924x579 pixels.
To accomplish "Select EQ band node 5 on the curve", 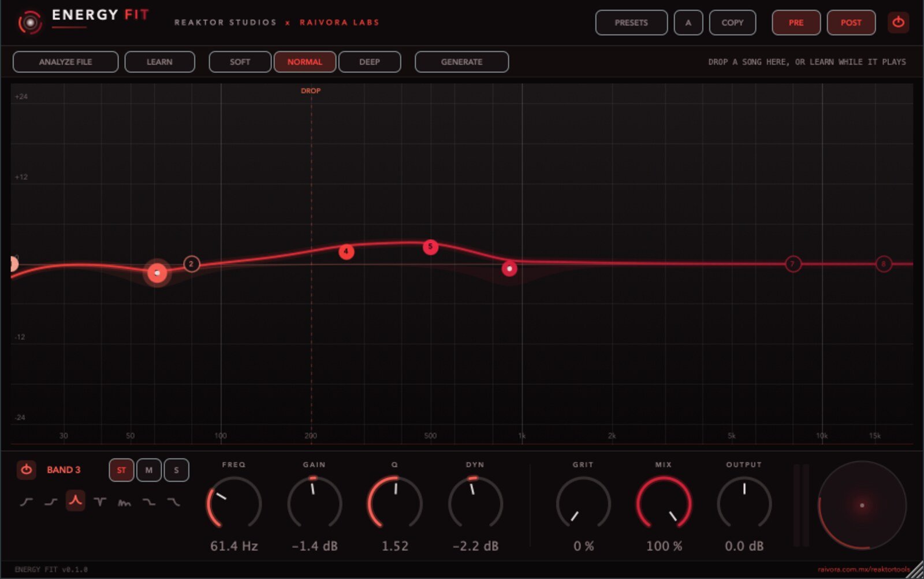I will (430, 247).
